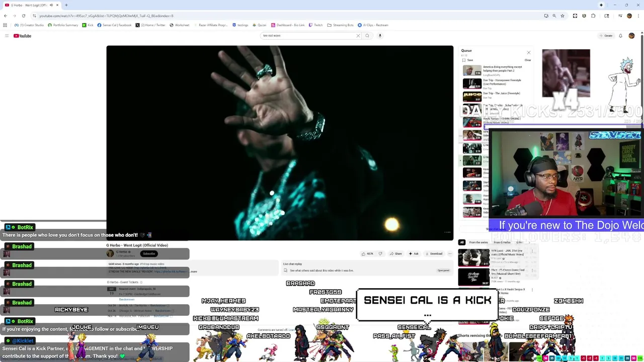Run the search with the magnifier button
Screen dimensions: 644x362
[367, 36]
